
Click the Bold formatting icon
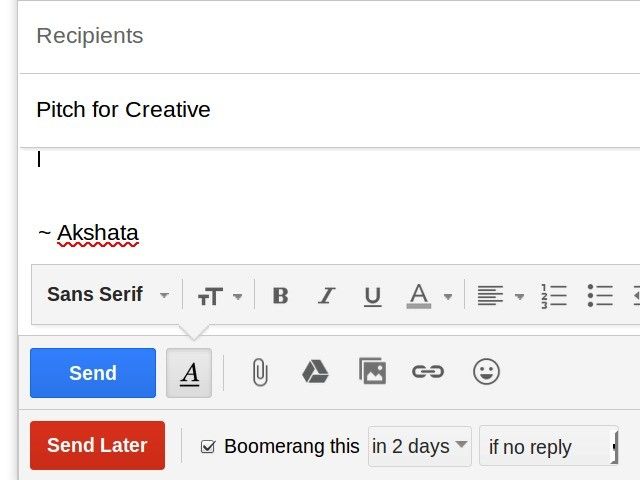[281, 296]
